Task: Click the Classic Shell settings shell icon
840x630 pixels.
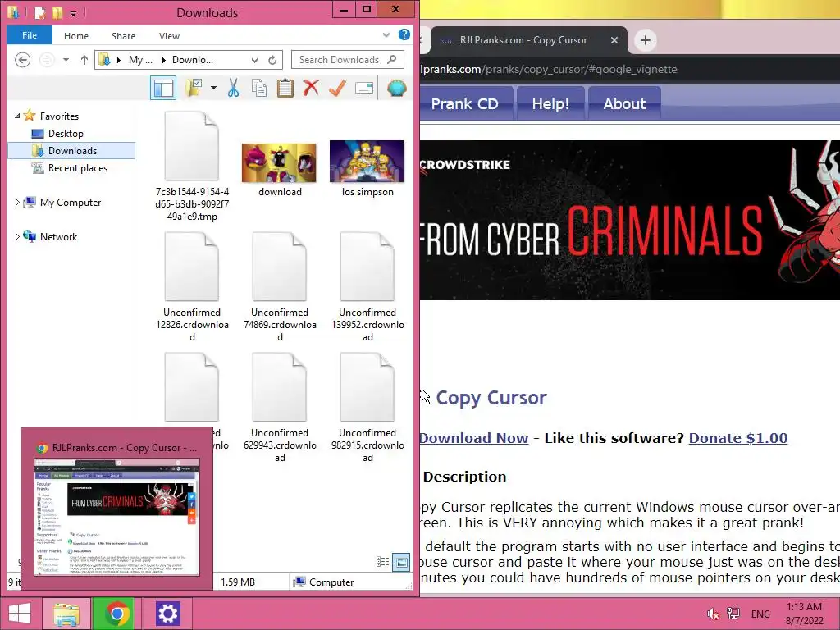Action: point(396,88)
